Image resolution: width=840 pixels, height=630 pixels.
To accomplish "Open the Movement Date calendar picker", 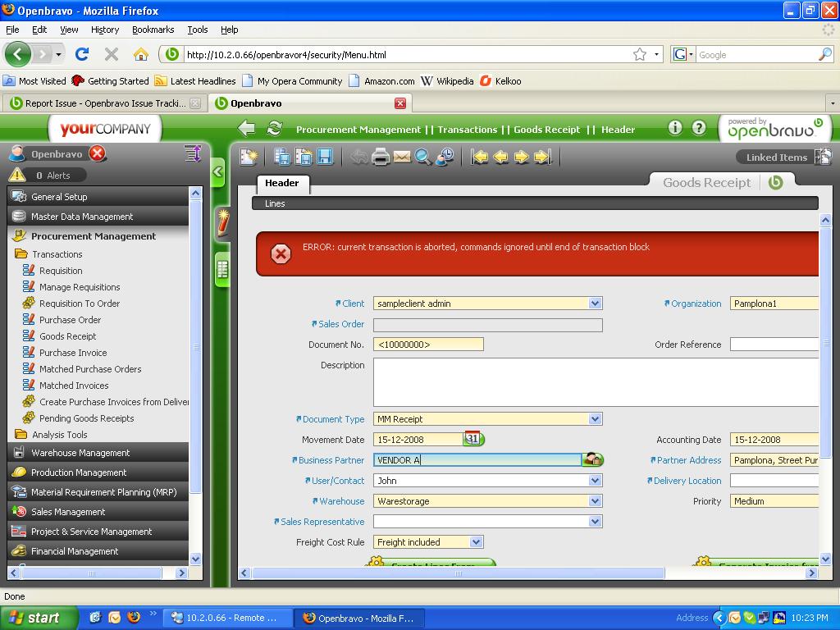I will (x=473, y=439).
